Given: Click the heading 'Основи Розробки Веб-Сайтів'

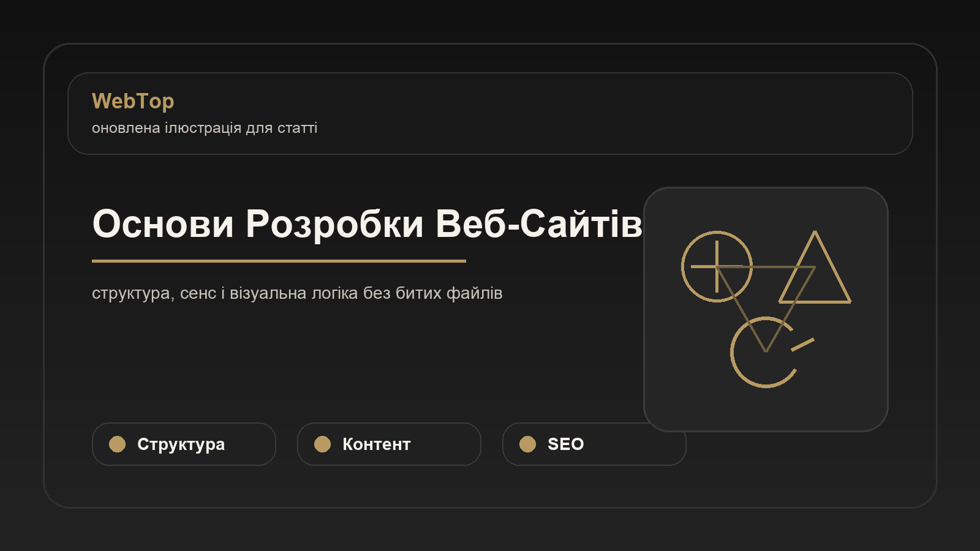Looking at the screenshot, I should (x=367, y=223).
